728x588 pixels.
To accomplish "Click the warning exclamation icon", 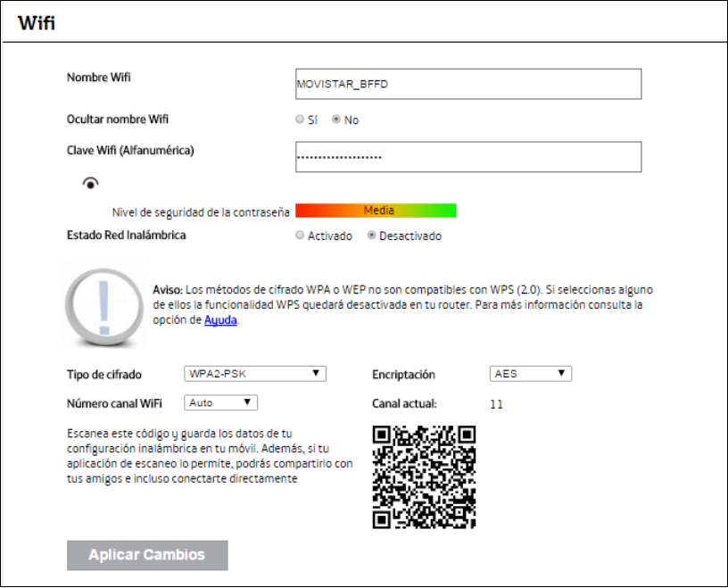I will pos(104,307).
